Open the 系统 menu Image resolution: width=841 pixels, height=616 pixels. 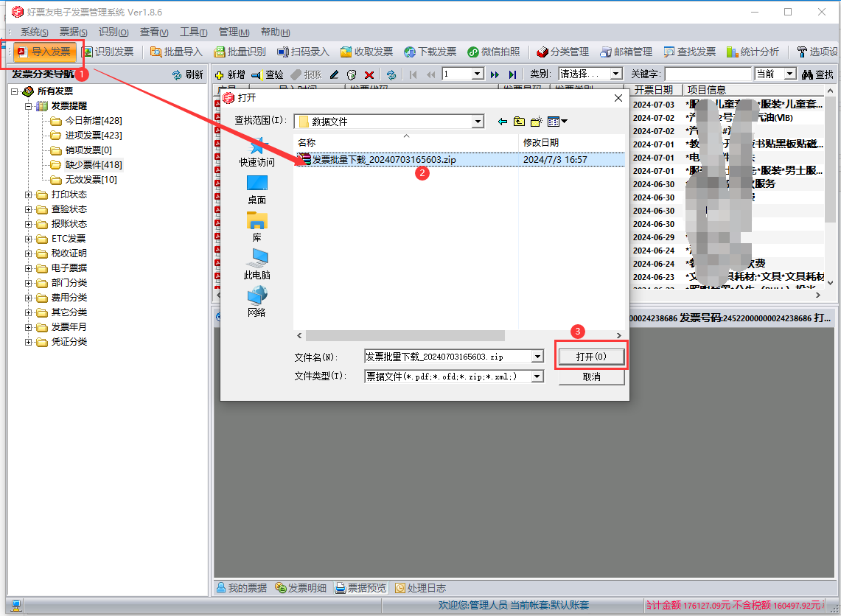click(35, 32)
